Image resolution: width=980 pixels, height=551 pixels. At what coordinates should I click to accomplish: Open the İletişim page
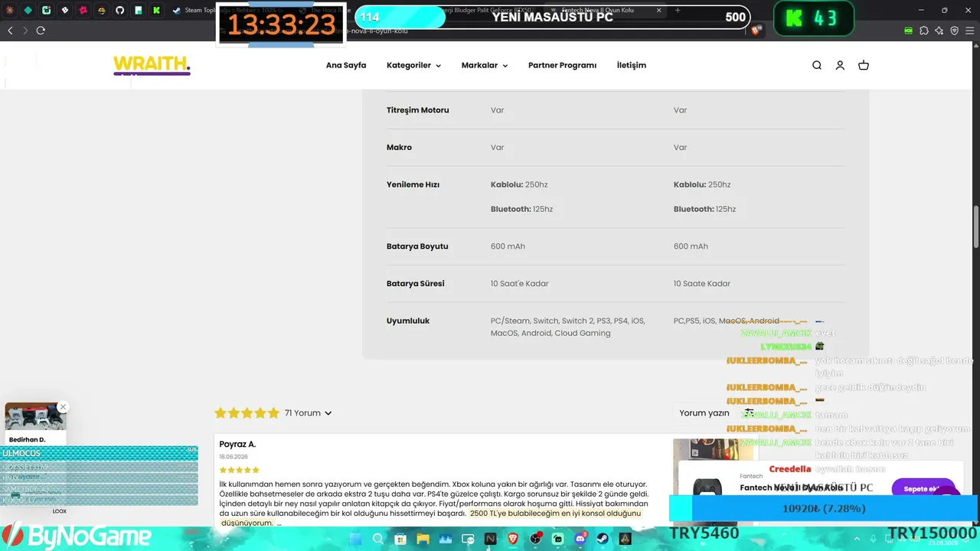pyautogui.click(x=632, y=66)
